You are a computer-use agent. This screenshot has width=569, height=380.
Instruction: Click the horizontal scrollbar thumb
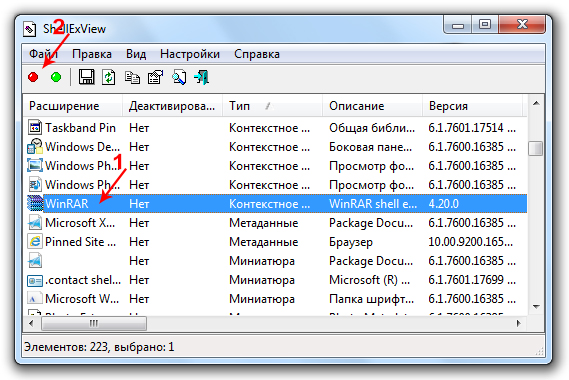click(x=94, y=323)
